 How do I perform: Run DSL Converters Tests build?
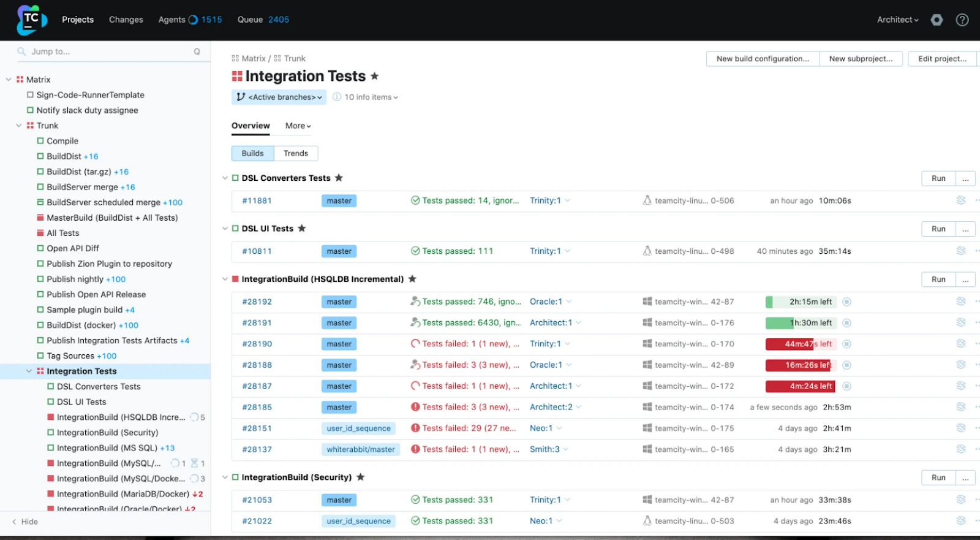pyautogui.click(x=938, y=178)
